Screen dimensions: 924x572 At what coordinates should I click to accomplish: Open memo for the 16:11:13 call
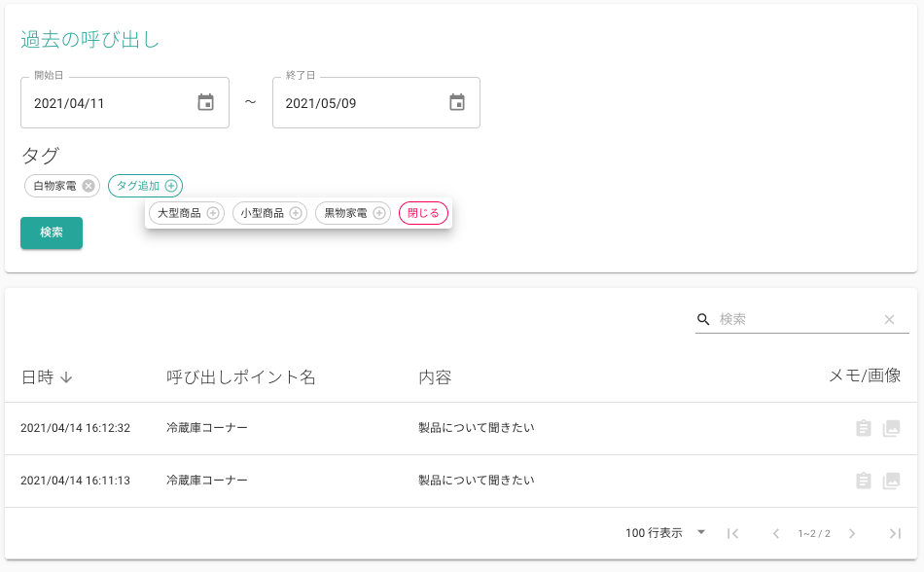864,481
